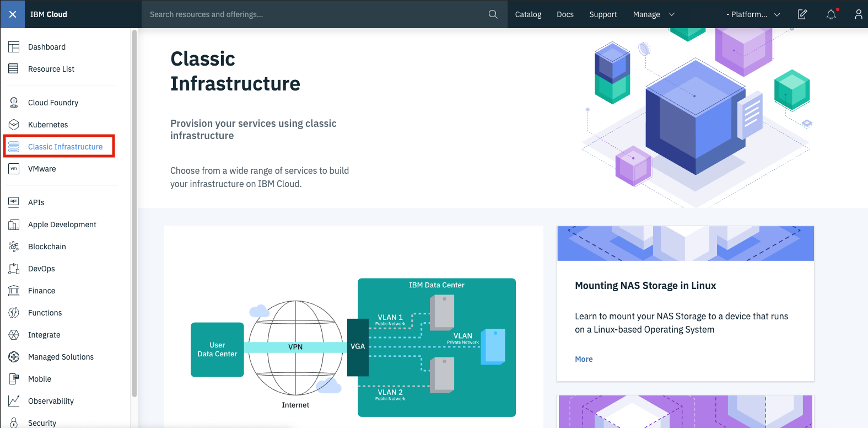
Task: Open the Docs link
Action: tap(565, 14)
